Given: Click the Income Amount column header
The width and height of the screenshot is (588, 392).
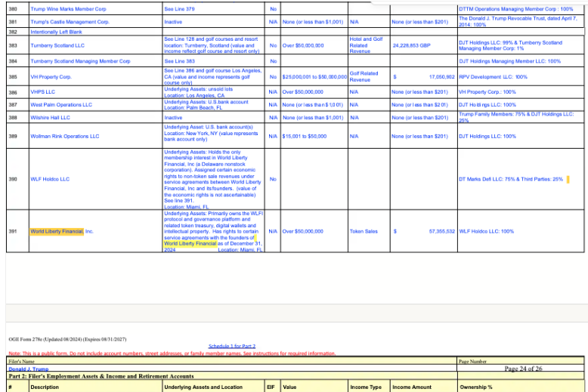Looking at the screenshot, I should click(412, 387).
